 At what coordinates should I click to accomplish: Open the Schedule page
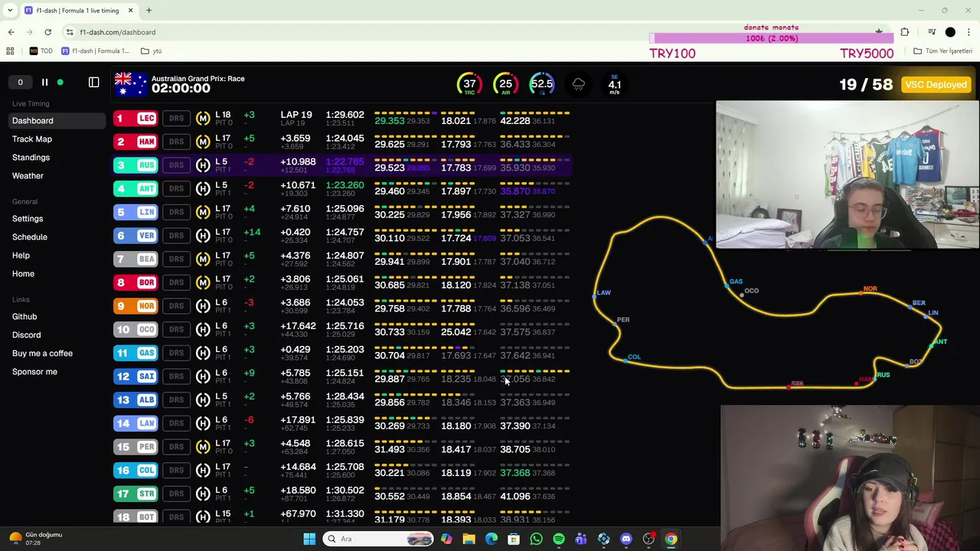point(30,236)
